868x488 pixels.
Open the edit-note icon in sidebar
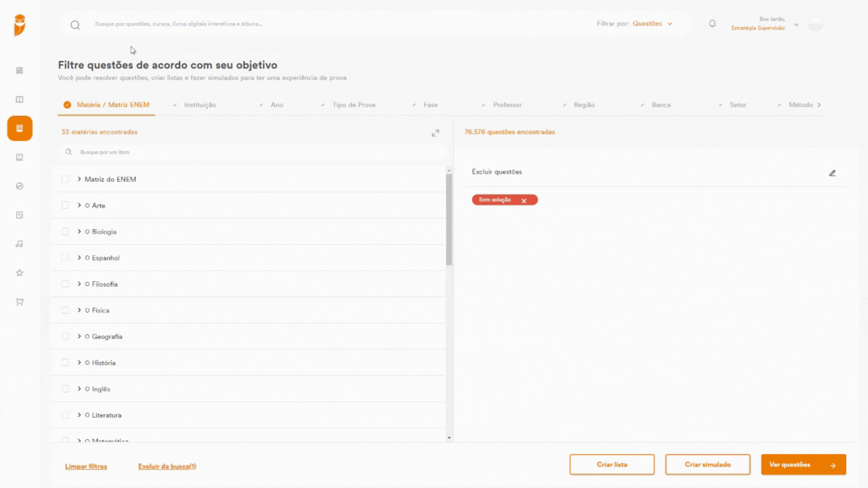point(19,215)
